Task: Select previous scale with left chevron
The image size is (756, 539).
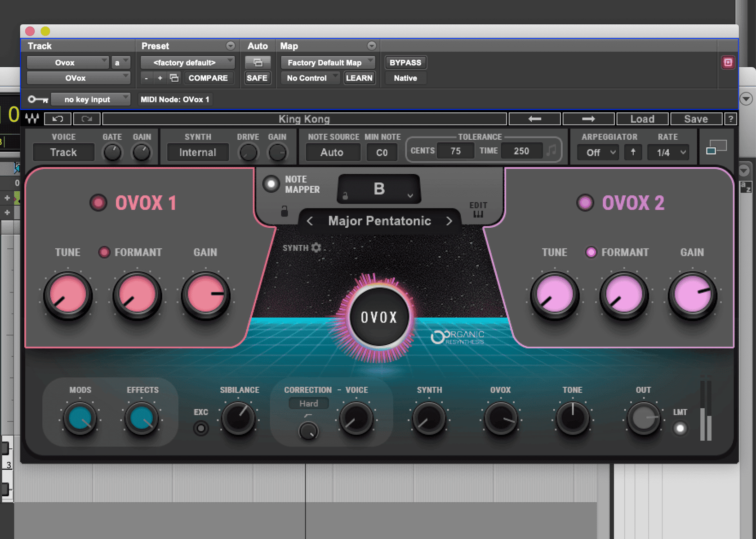Action: pyautogui.click(x=310, y=221)
